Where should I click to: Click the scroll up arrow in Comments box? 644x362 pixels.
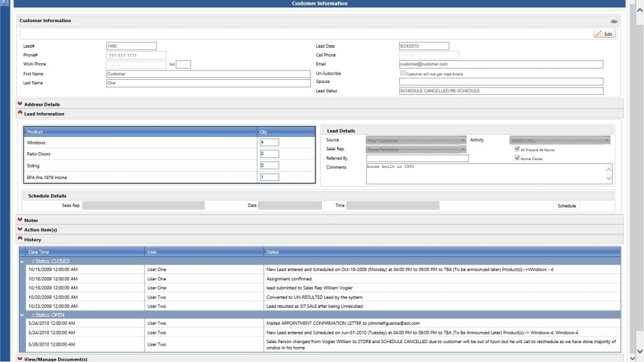click(x=609, y=169)
